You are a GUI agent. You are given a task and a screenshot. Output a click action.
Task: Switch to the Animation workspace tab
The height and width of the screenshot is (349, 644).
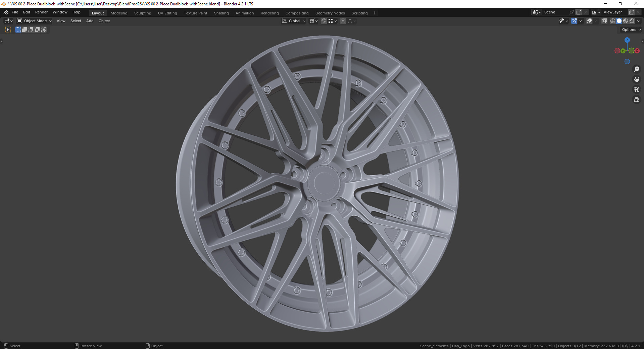tap(245, 13)
